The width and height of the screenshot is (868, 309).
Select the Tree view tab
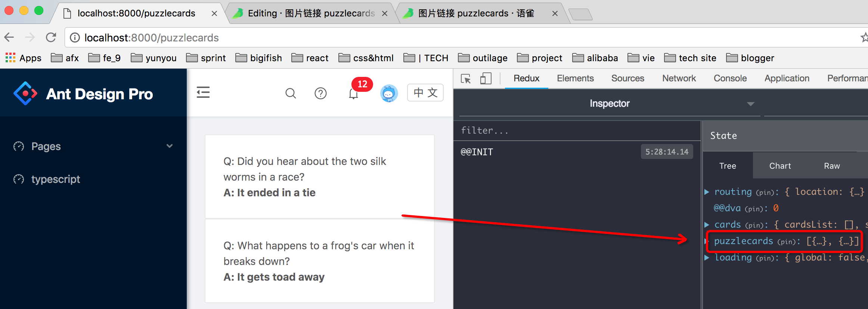pyautogui.click(x=728, y=166)
